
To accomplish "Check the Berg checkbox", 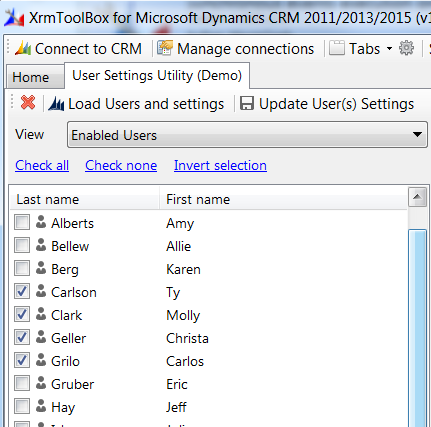I will tap(22, 268).
